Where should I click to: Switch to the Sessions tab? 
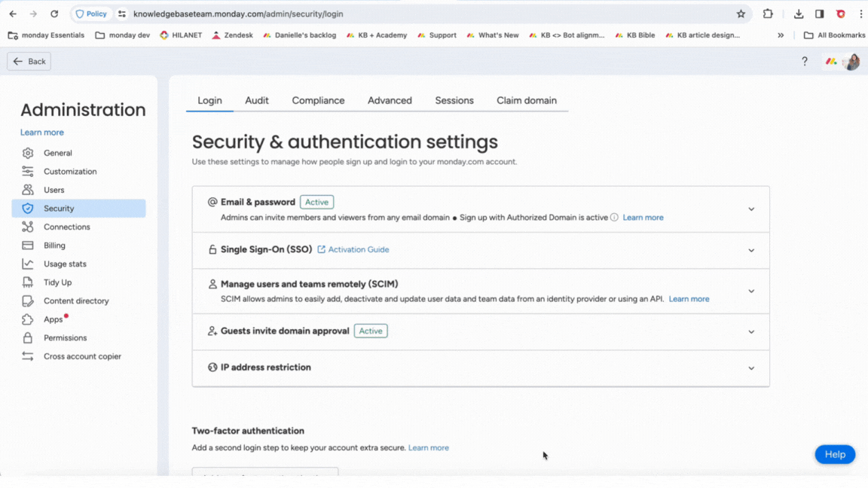[x=454, y=101]
